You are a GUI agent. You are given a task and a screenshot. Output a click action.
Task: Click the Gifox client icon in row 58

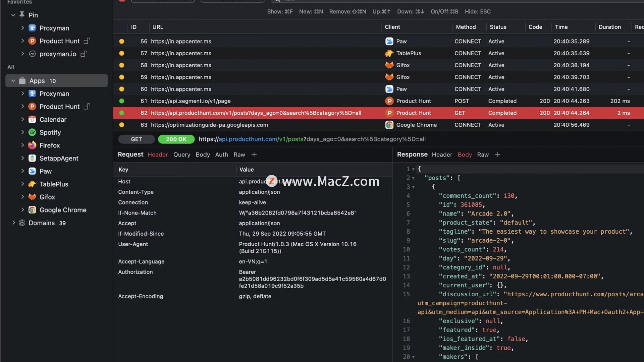pos(389,65)
